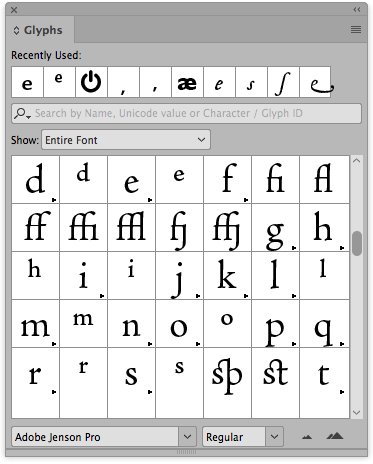Select the recently used æ glyph
Image resolution: width=373 pixels, height=464 pixels.
[187, 82]
